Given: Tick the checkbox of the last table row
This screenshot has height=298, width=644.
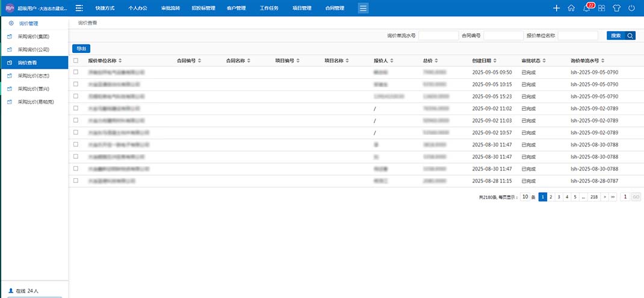Looking at the screenshot, I should pyautogui.click(x=75, y=181).
